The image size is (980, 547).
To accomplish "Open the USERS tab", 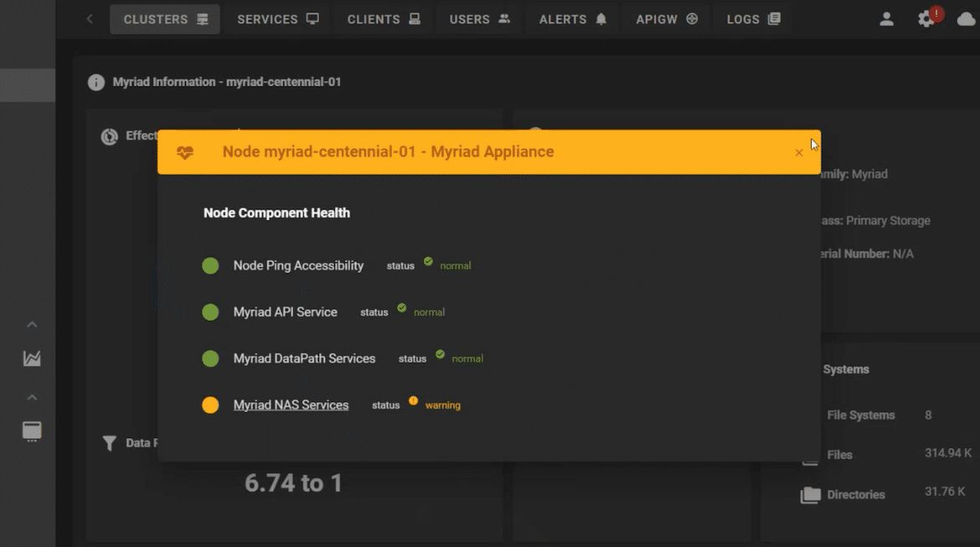I will 479,19.
